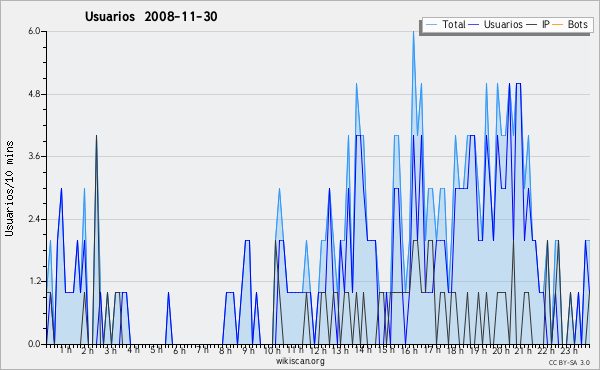Image resolution: width=600 pixels, height=370 pixels.
Task: Click the 21 h x-axis label
Action: pyautogui.click(x=523, y=350)
